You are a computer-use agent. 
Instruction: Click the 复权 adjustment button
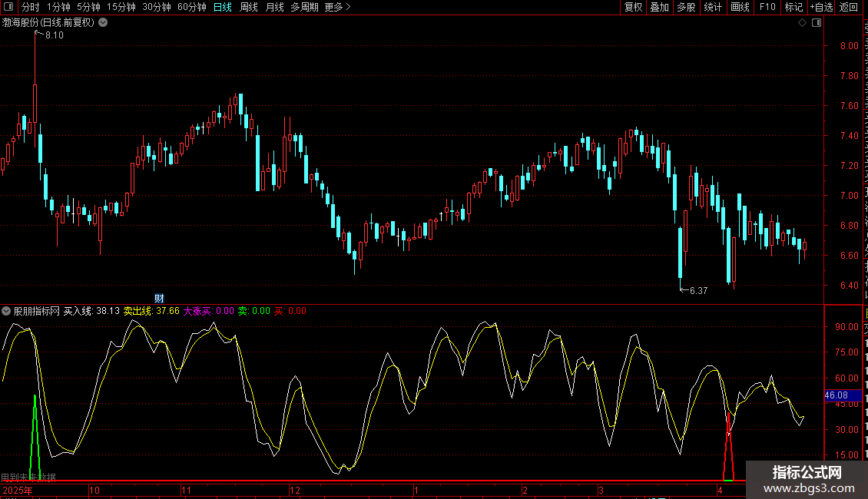coord(633,7)
